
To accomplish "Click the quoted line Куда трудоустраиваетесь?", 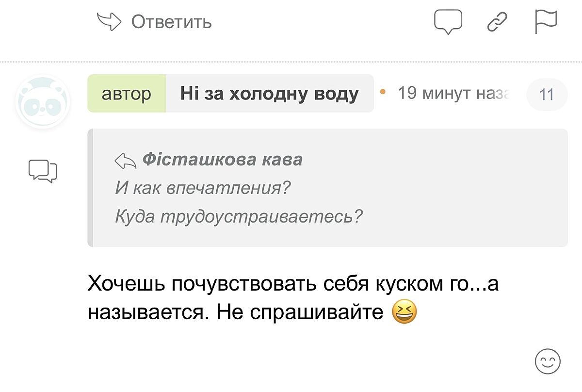I will point(238,216).
